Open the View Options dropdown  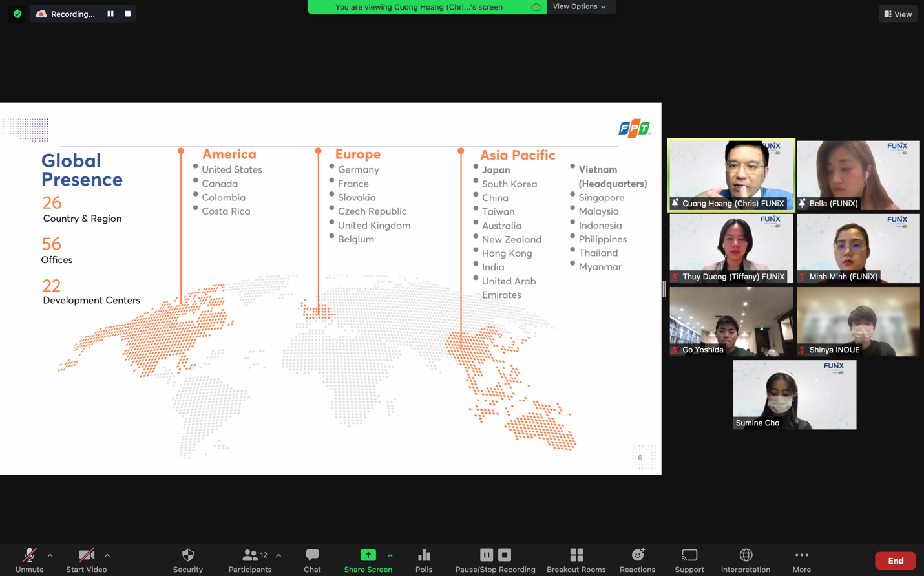pyautogui.click(x=580, y=6)
